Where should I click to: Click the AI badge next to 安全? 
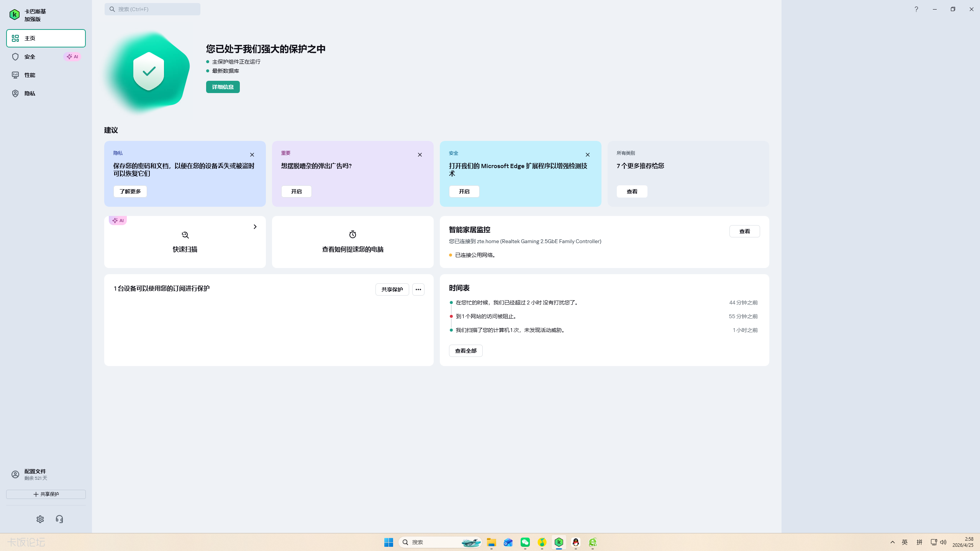click(x=72, y=57)
